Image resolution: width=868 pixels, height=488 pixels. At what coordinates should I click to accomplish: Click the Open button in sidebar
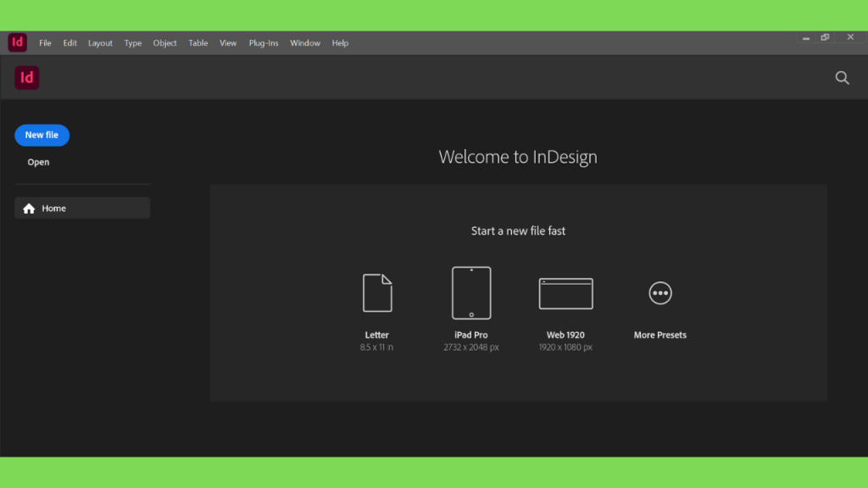38,162
